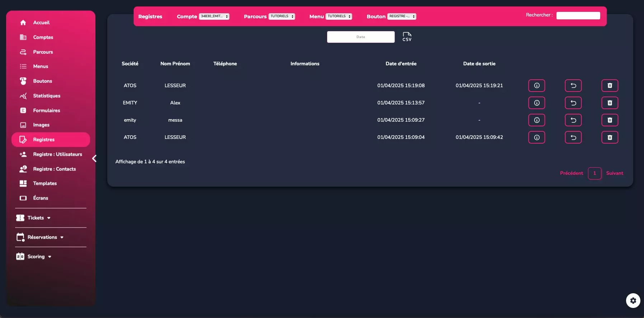Open info for ATOS entry at 15:19:08
The width and height of the screenshot is (644, 318).
536,85
